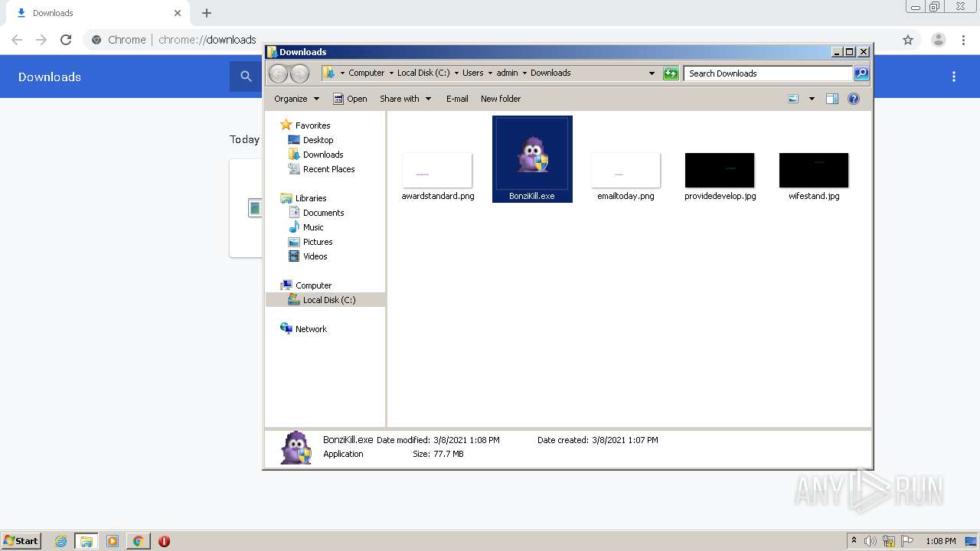Open Downloads page more actions menu
This screenshot has height=551, width=980.
pos(954,77)
